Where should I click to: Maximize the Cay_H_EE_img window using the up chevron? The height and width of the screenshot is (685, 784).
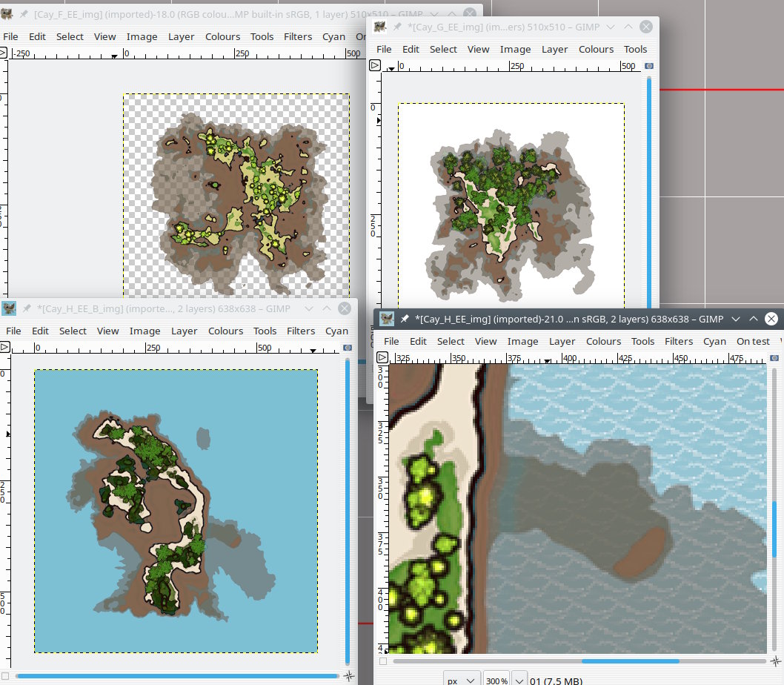pos(754,319)
